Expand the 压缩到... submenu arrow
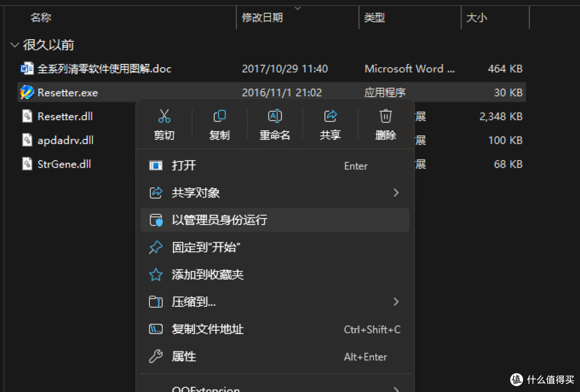This screenshot has width=580, height=392. pos(396,302)
